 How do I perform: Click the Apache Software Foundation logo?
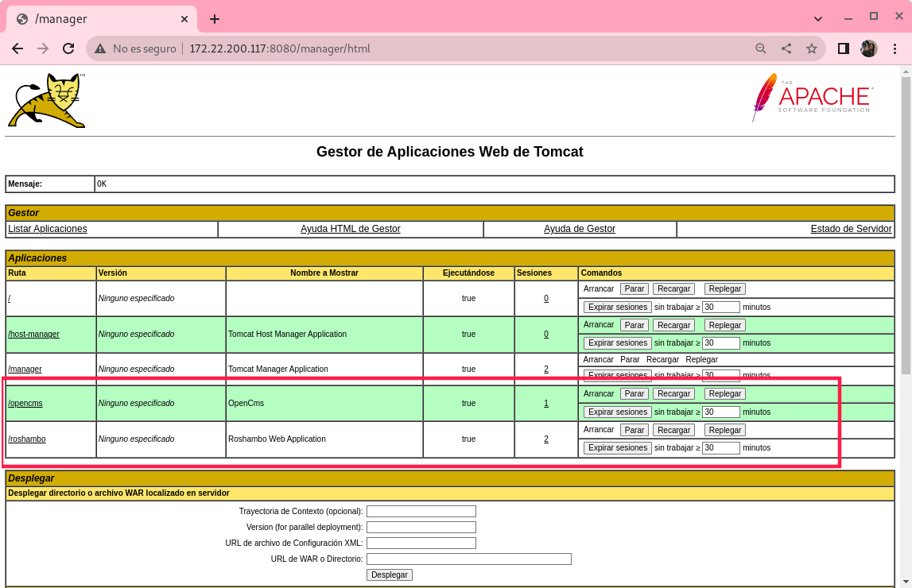point(812,97)
